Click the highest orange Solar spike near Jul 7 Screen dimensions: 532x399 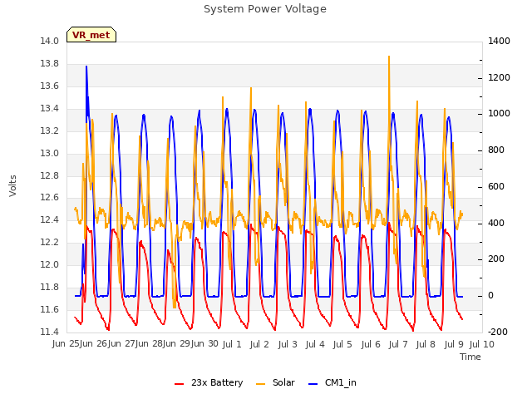[x=389, y=57]
